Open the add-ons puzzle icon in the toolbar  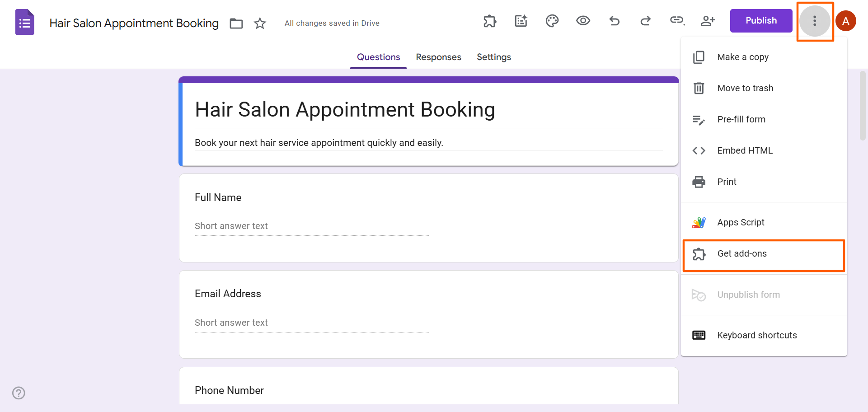click(x=490, y=21)
